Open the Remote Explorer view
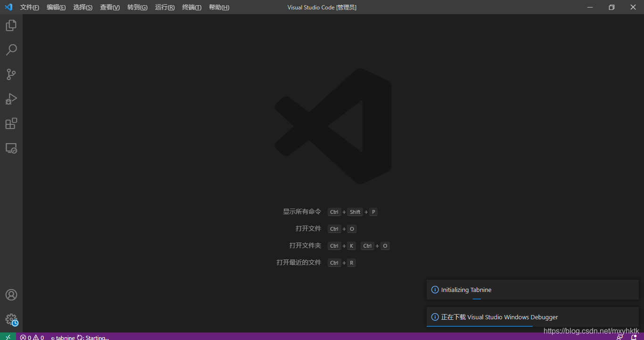This screenshot has height=340, width=644. click(11, 148)
